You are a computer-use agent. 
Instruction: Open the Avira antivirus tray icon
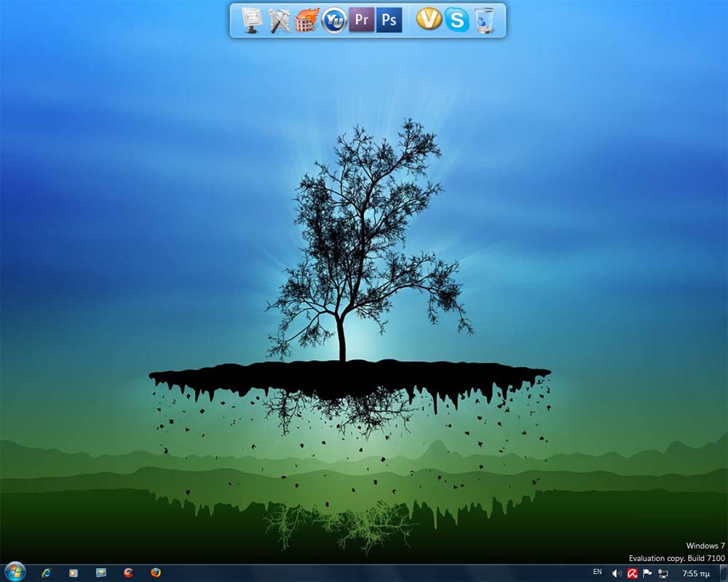coord(633,574)
